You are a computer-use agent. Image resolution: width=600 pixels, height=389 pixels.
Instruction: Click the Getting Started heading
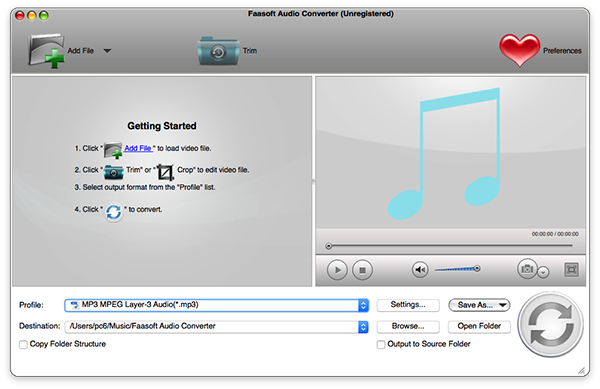[162, 126]
